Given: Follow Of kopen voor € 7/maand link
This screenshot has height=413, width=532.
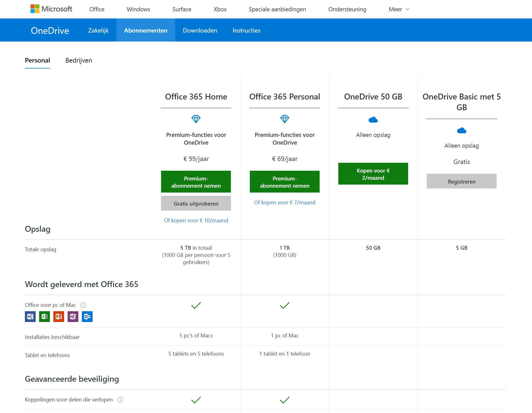Looking at the screenshot, I should point(284,203).
